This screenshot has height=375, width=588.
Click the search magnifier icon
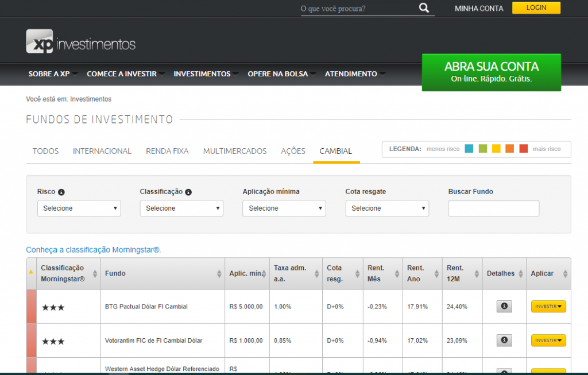[x=424, y=8]
